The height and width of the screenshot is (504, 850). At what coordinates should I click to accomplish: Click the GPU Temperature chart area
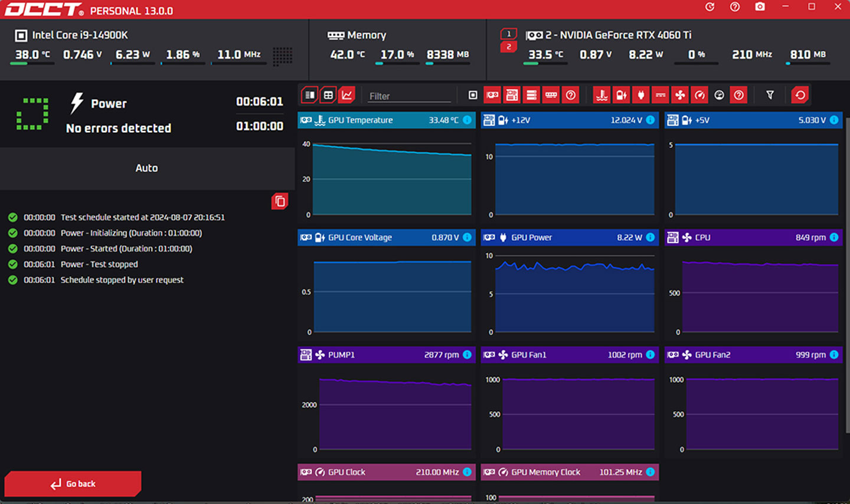point(392,179)
